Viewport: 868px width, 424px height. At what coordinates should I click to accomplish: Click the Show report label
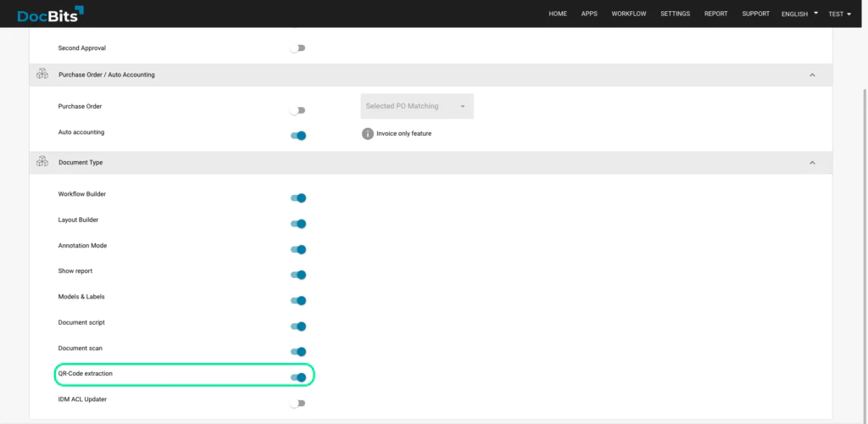75,271
